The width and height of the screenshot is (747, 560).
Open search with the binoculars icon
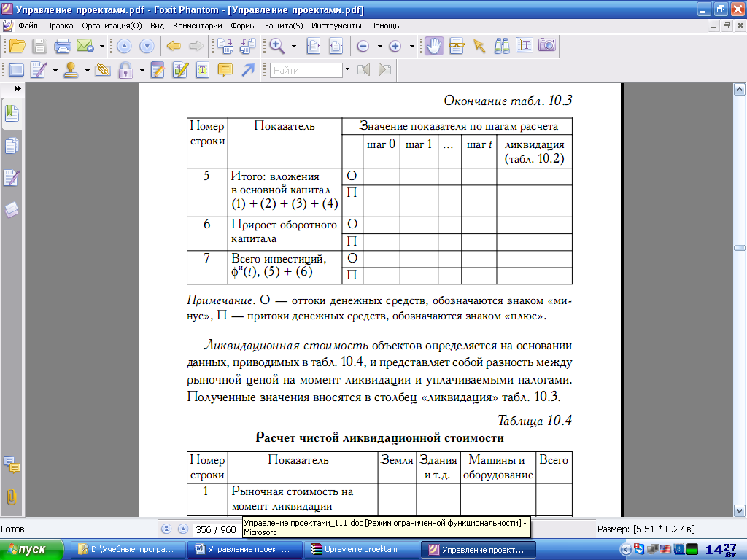[x=502, y=46]
